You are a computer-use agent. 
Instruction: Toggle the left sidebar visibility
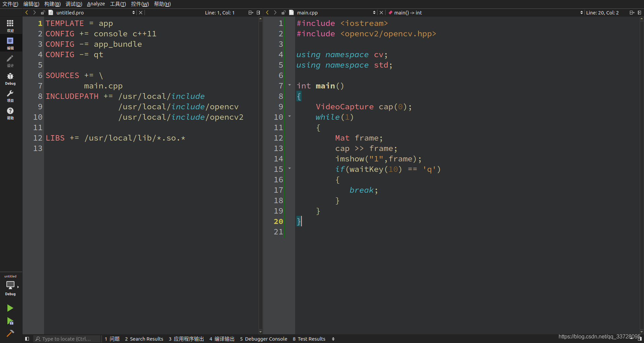pyautogui.click(x=27, y=339)
